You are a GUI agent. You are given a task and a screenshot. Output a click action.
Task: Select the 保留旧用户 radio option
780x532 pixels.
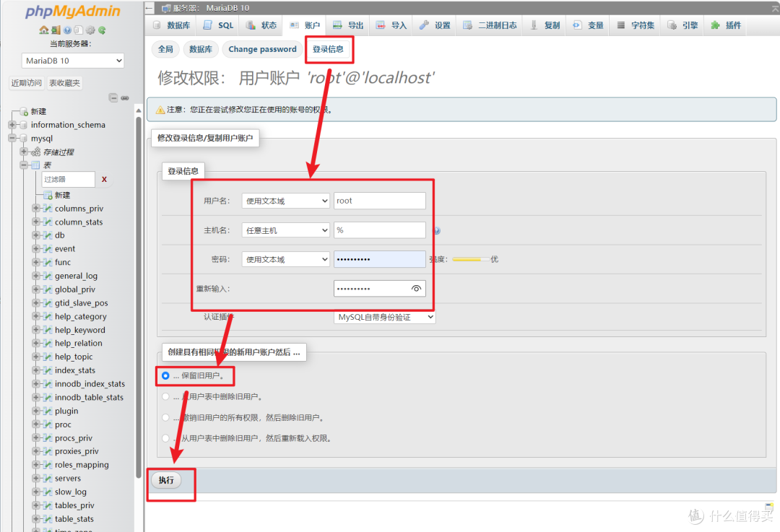166,376
